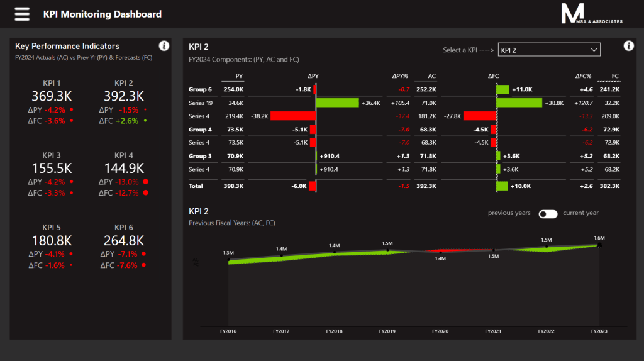Select the KPI 1 card value 369.3K
The height and width of the screenshot is (361, 644).
coord(52,96)
